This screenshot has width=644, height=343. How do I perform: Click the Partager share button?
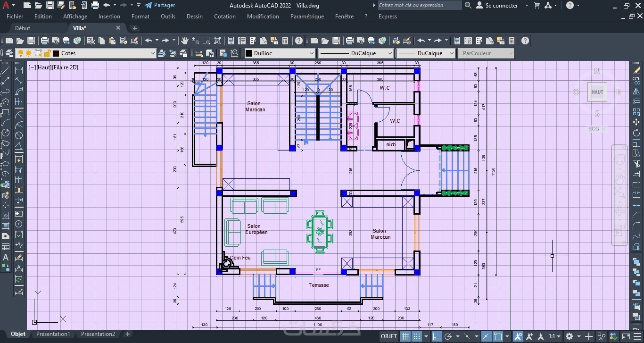tap(160, 6)
